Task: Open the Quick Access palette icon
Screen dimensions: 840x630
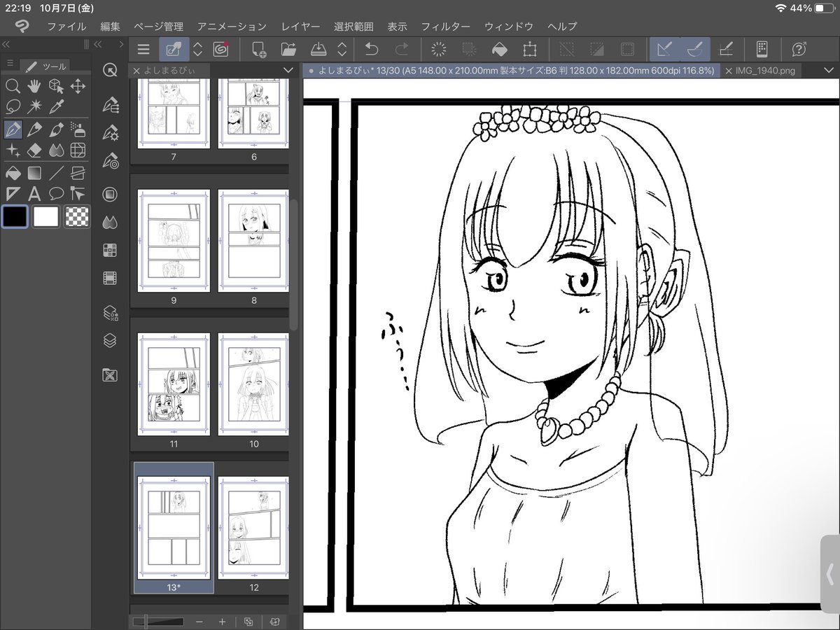Action: [x=110, y=69]
